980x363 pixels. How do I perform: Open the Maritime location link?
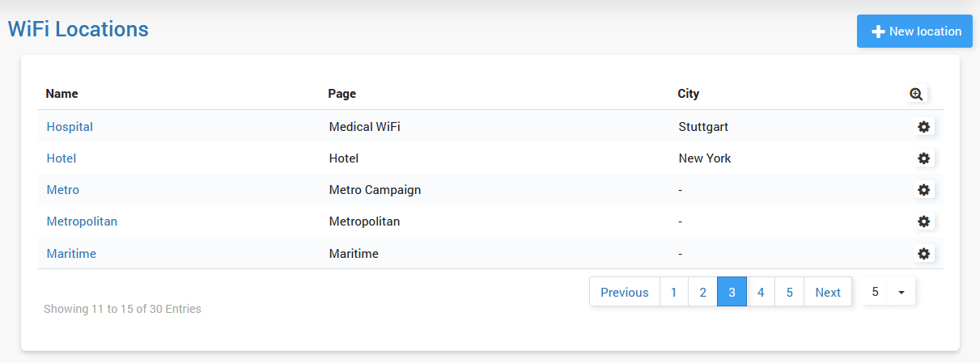pyautogui.click(x=71, y=254)
